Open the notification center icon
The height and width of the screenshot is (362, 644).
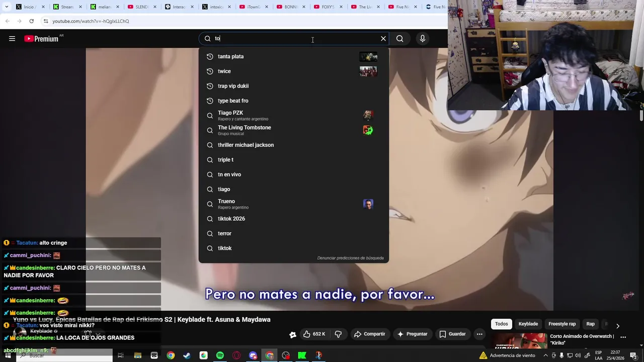[x=633, y=355]
